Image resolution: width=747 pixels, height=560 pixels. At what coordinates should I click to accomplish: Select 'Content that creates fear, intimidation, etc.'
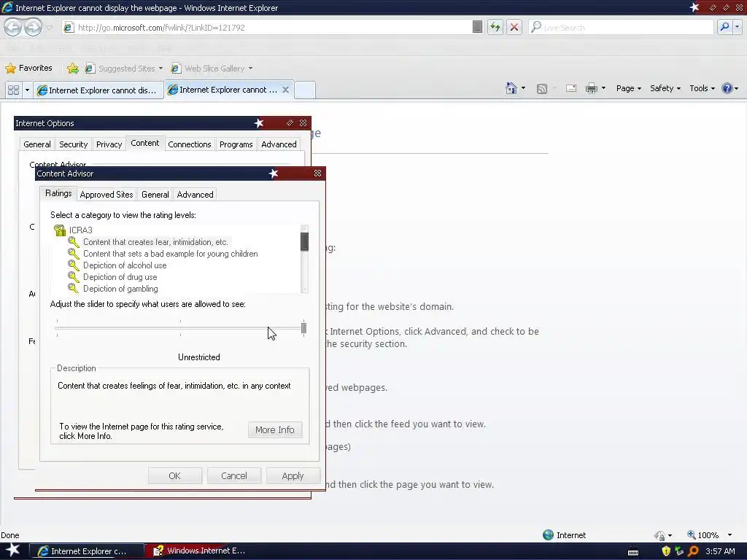click(156, 242)
